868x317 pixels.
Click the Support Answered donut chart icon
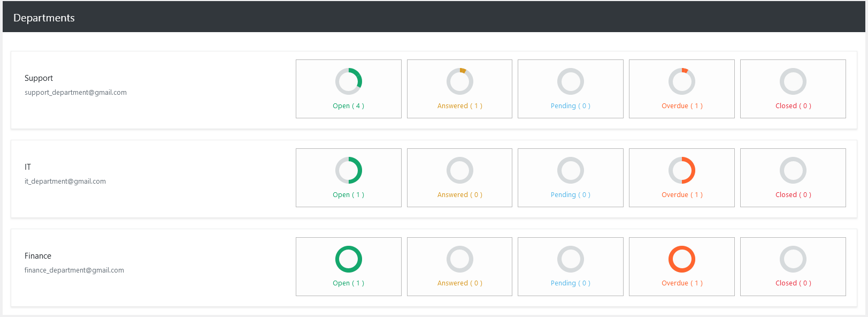coord(459,81)
